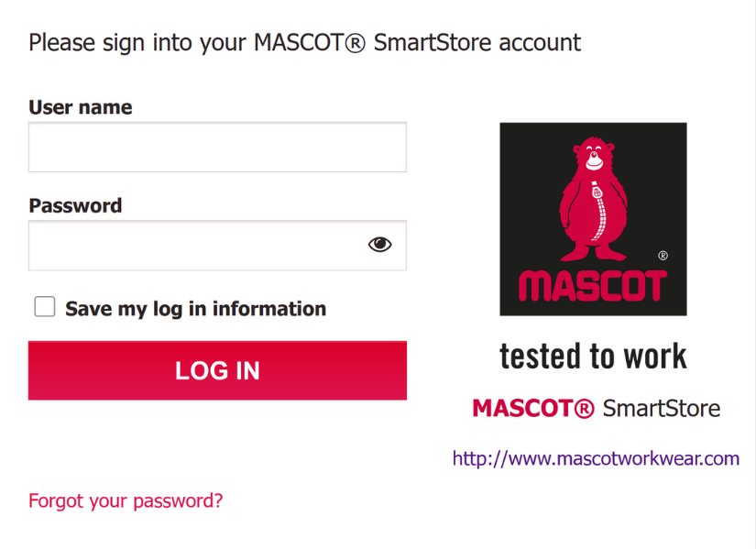This screenshot has width=756, height=549.
Task: Click the "SmartStore" word beside red MASCOT®
Action: point(661,408)
